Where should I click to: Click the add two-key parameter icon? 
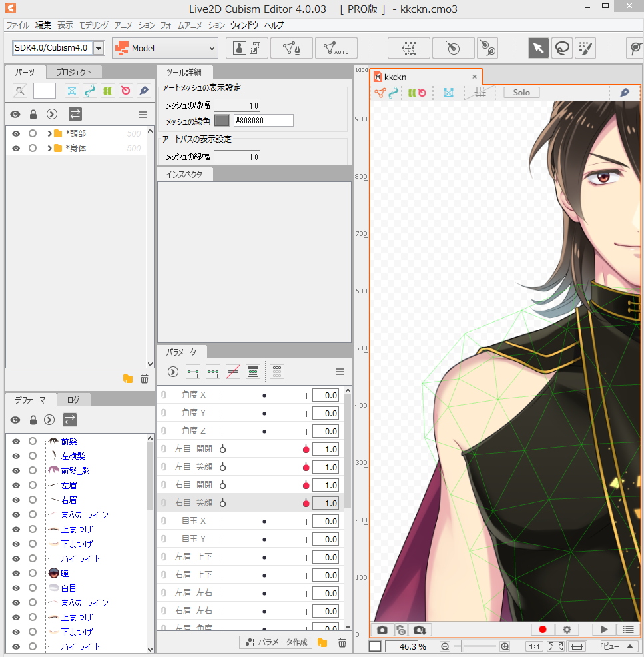click(193, 372)
